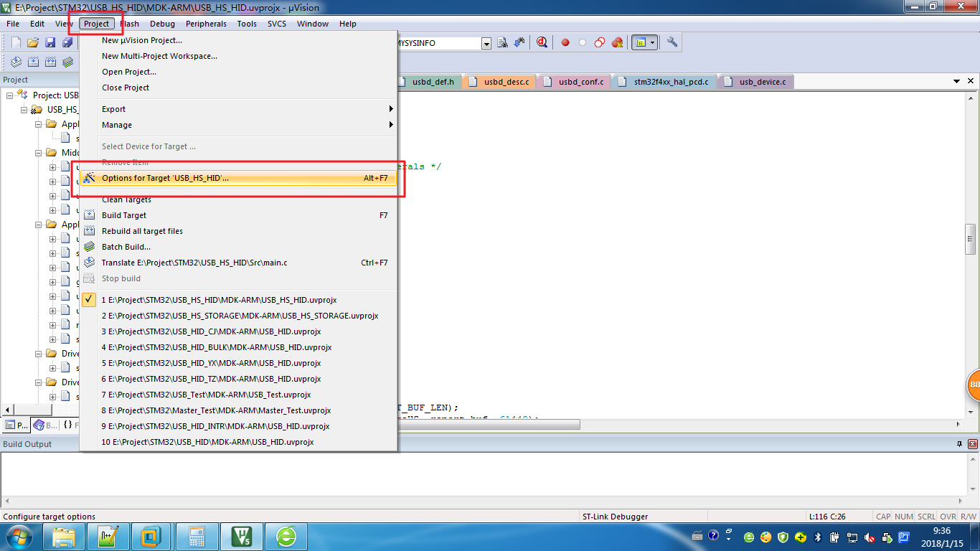Choose New µVision Project
The image size is (980, 551).
point(238,40)
